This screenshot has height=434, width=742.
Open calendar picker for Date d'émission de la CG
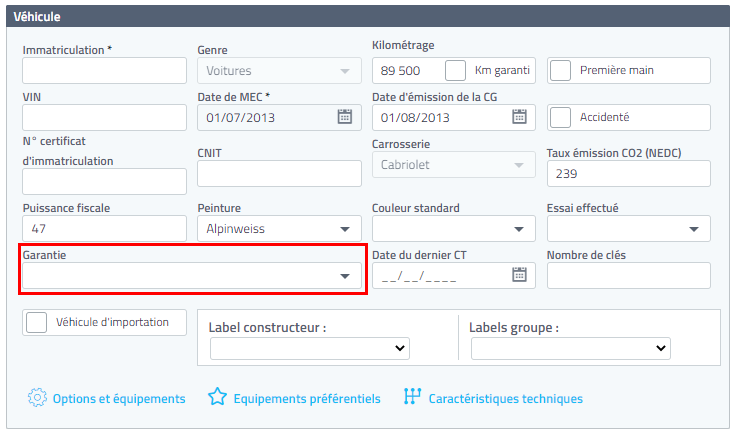519,116
